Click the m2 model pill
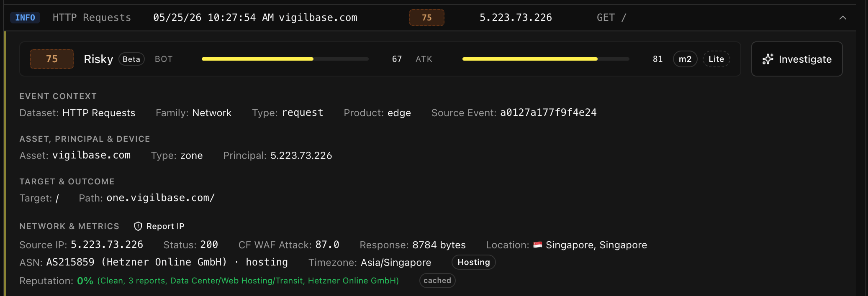Image resolution: width=868 pixels, height=296 pixels. click(685, 59)
